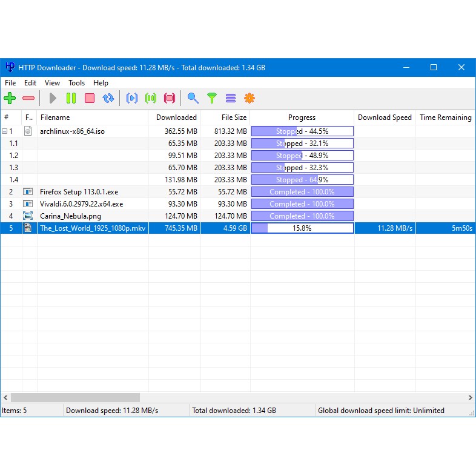Open the Help menu
This screenshot has height=476, width=476.
[101, 82]
